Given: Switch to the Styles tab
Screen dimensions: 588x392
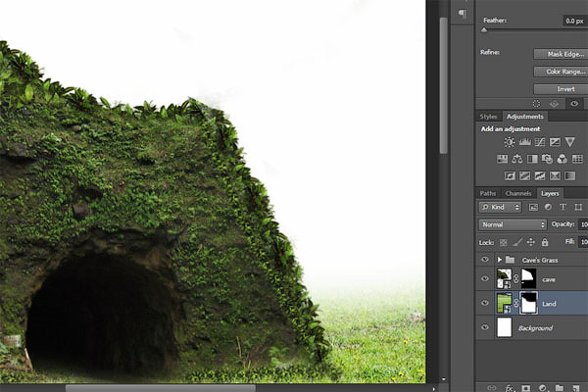Looking at the screenshot, I should coord(488,117).
